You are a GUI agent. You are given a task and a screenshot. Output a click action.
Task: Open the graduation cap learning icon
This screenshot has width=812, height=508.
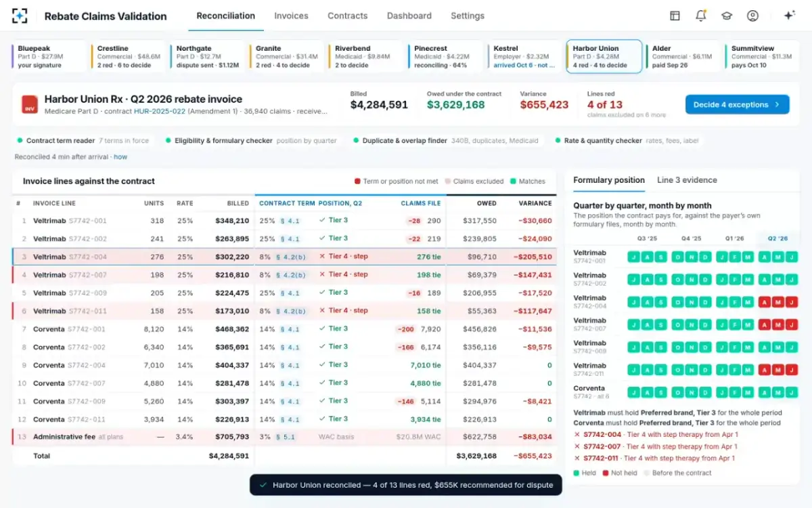[x=727, y=16]
